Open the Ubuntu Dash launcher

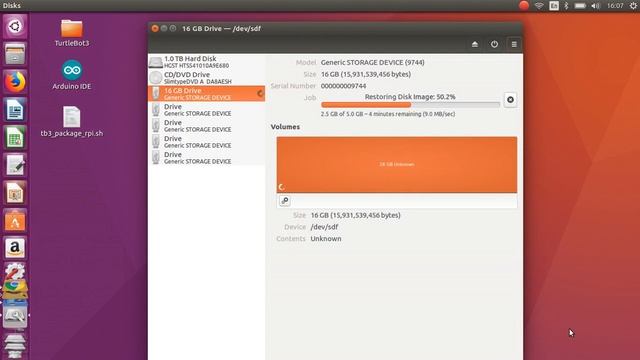[x=15, y=27]
